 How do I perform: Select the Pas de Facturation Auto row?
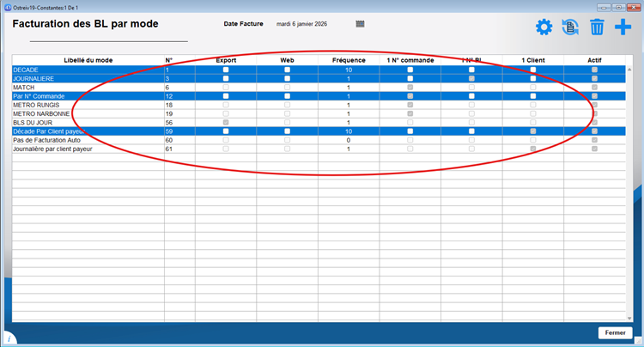click(x=88, y=139)
